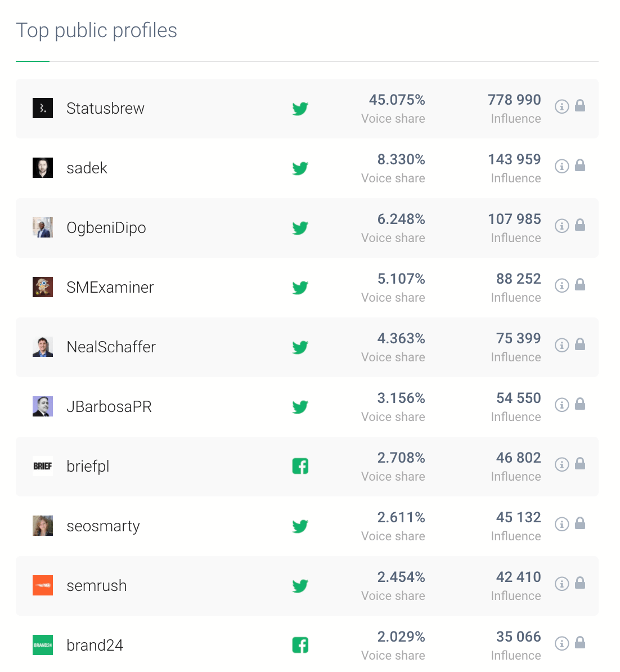Click the NealSchaffer avatar thumbnail

(43, 347)
